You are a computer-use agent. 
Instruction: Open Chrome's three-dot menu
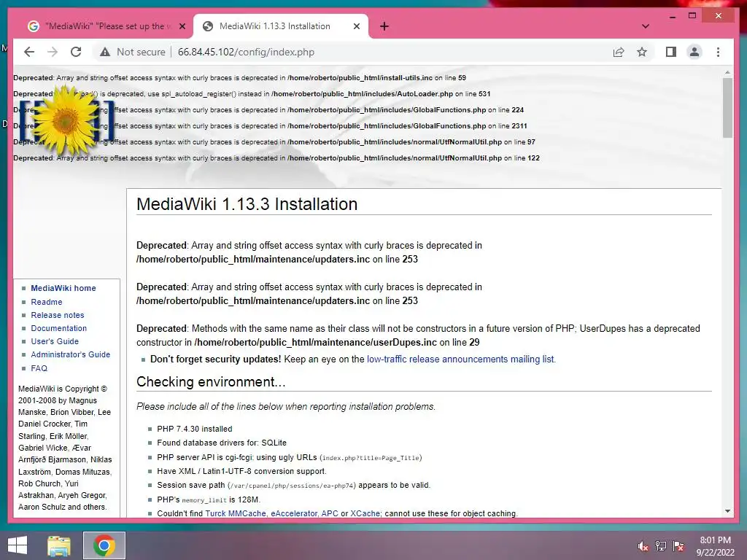(718, 52)
